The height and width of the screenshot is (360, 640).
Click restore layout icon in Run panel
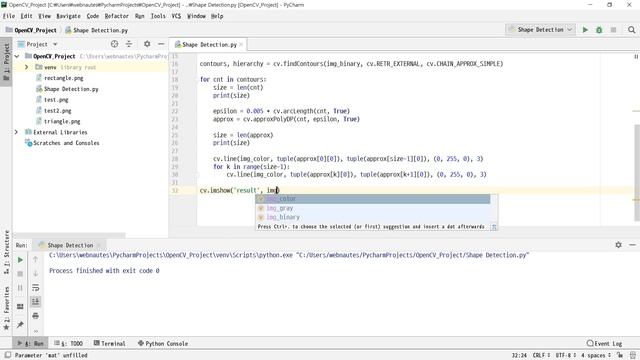click(20, 307)
